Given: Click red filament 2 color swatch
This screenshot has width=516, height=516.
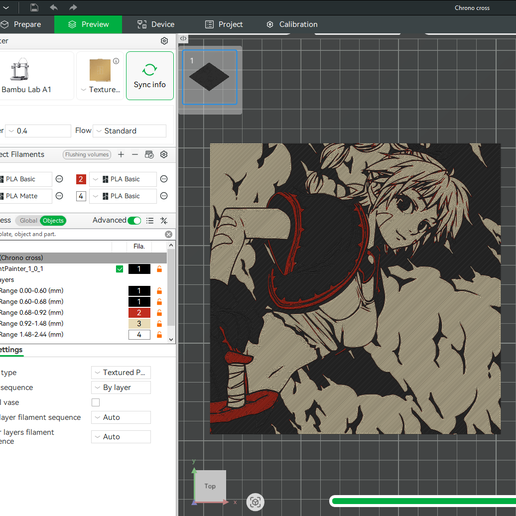Looking at the screenshot, I should click(81, 179).
